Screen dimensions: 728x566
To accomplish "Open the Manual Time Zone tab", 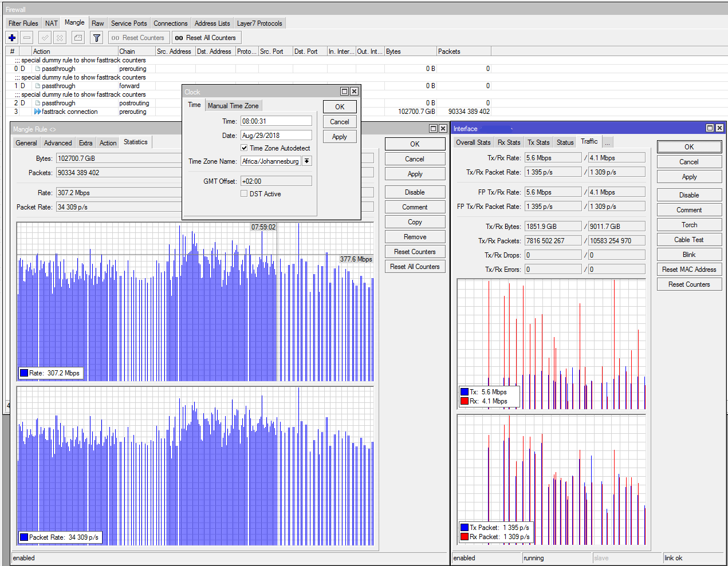I will click(x=233, y=106).
